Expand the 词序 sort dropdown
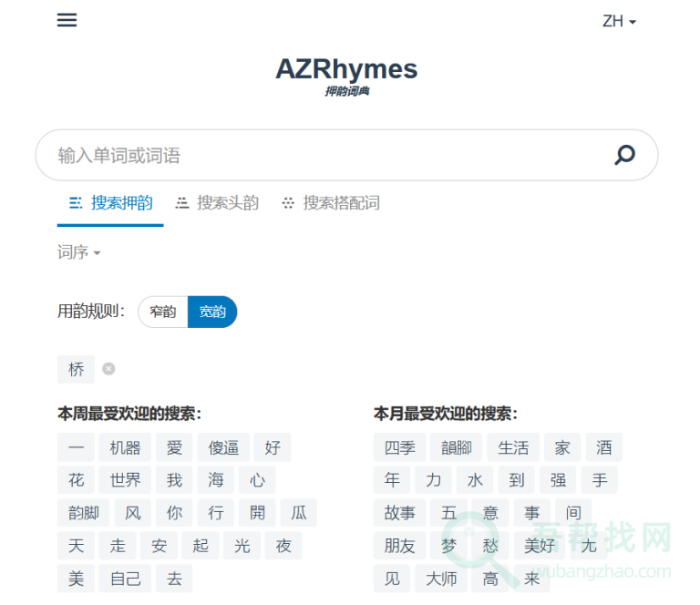Image resolution: width=700 pixels, height=605 pixels. pyautogui.click(x=78, y=252)
